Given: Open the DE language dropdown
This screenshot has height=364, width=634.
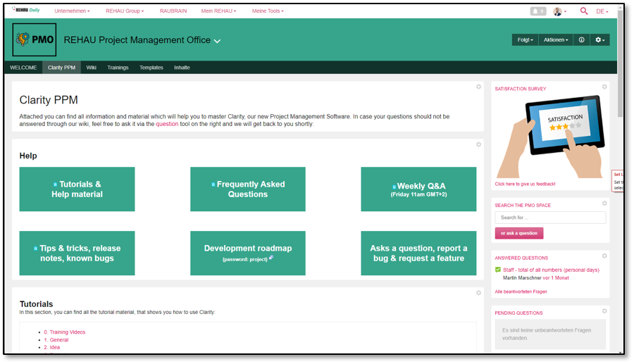Looking at the screenshot, I should click(602, 11).
